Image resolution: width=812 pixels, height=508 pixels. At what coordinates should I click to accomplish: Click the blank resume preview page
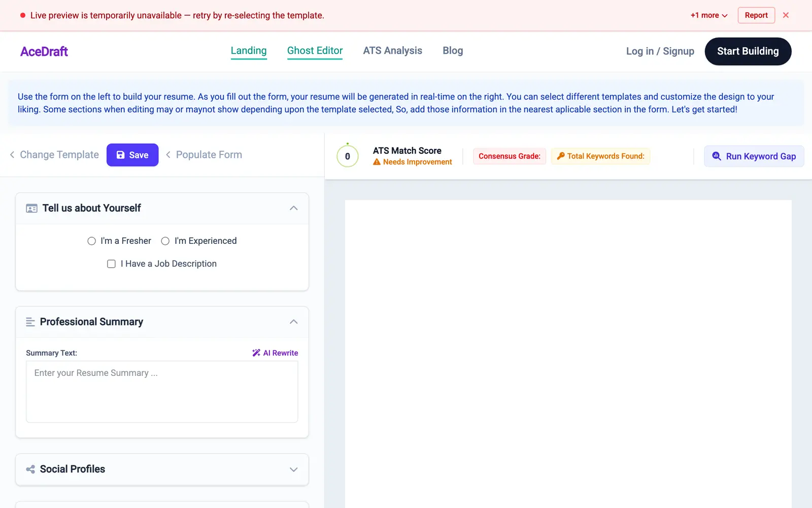point(568,354)
